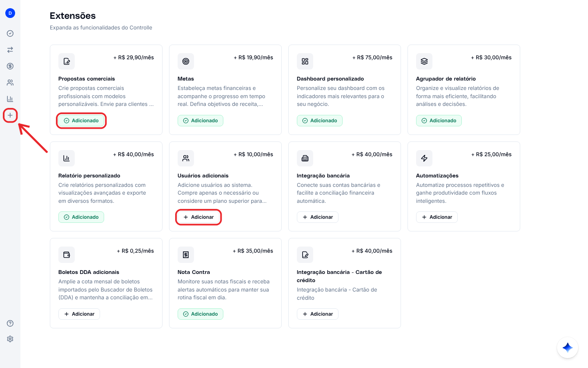
Task: Click the Agrupador de relatório layers icon
Action: click(424, 61)
